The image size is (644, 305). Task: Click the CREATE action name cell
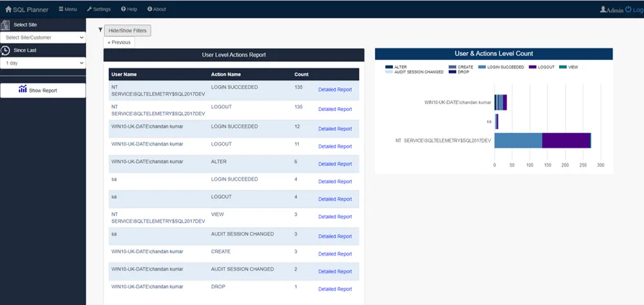220,251
